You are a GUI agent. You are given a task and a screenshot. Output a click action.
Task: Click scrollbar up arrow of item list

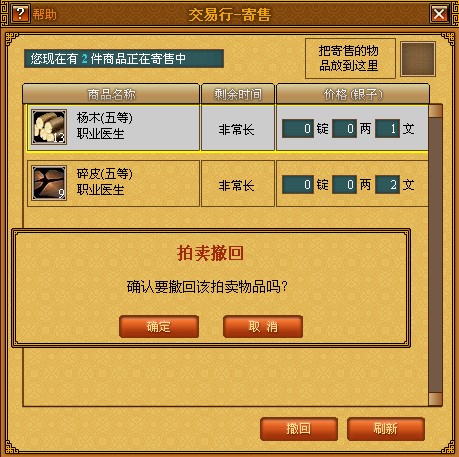click(435, 110)
